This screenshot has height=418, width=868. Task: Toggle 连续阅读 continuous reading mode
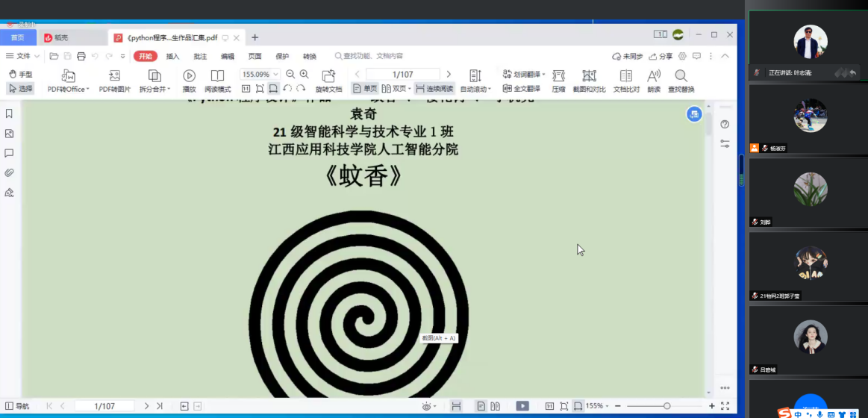(x=434, y=88)
